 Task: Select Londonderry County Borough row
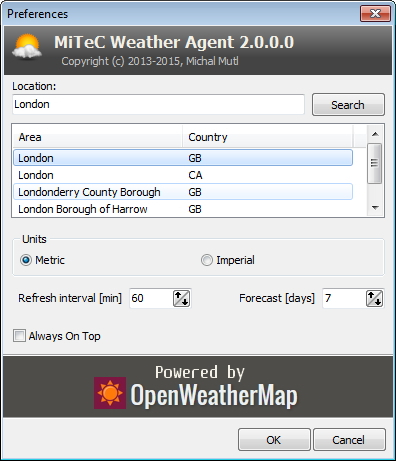click(183, 192)
